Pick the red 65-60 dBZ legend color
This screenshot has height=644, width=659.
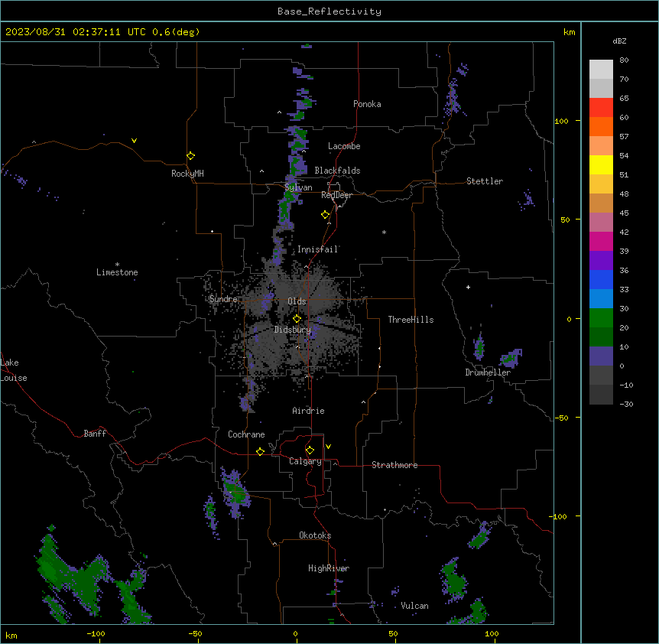tap(601, 108)
